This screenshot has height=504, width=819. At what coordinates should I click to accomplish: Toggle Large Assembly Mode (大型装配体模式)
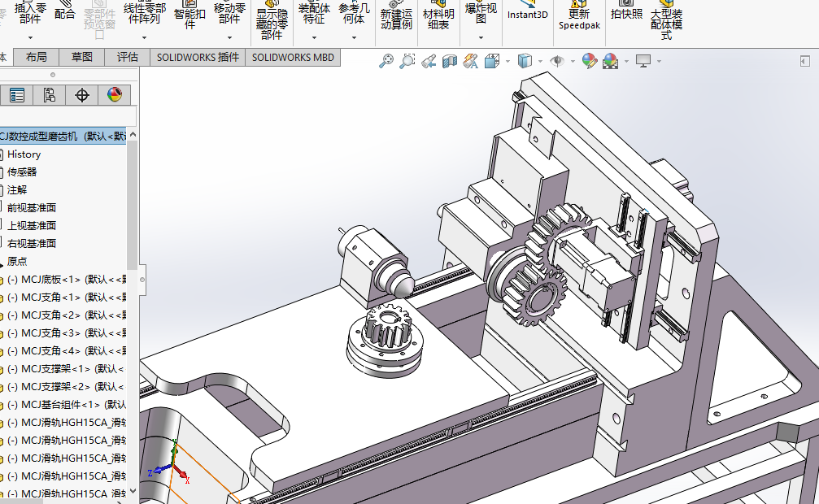pos(666,21)
